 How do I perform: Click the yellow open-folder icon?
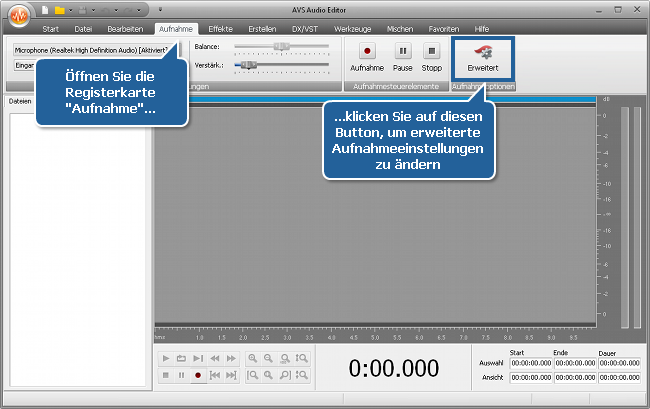click(x=60, y=10)
